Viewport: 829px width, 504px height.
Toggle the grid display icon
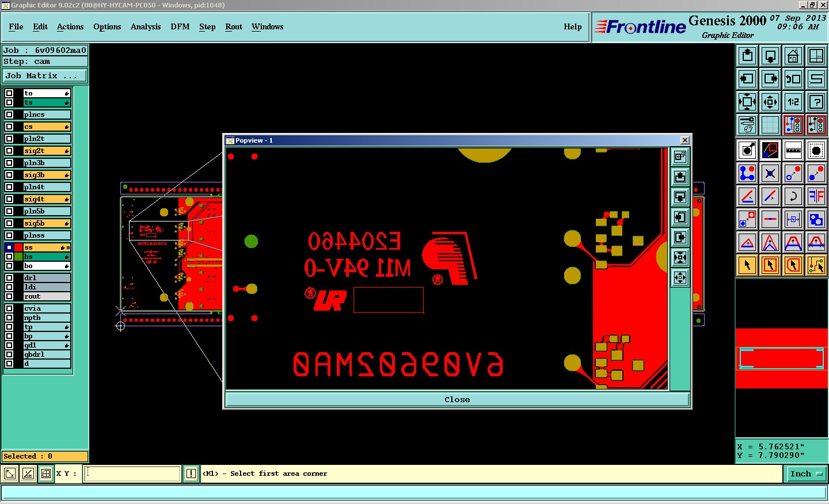pyautogui.click(x=770, y=125)
